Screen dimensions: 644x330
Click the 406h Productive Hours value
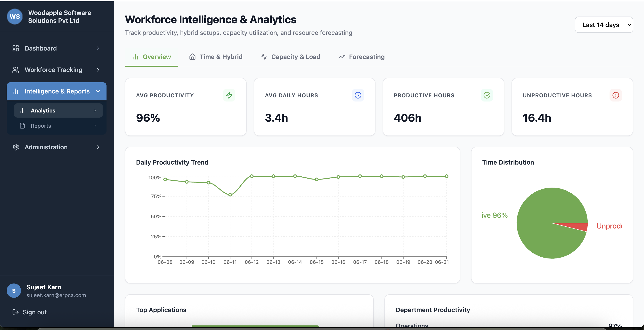point(408,118)
